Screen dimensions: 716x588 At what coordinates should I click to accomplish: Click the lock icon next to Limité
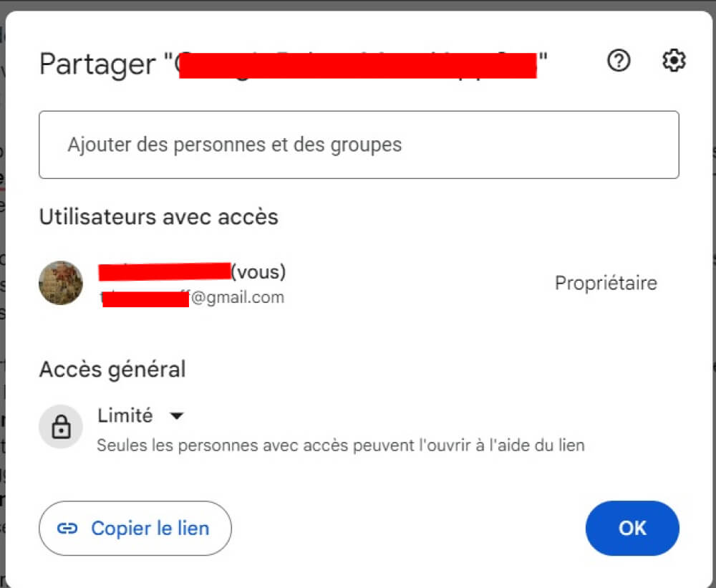[x=61, y=426]
